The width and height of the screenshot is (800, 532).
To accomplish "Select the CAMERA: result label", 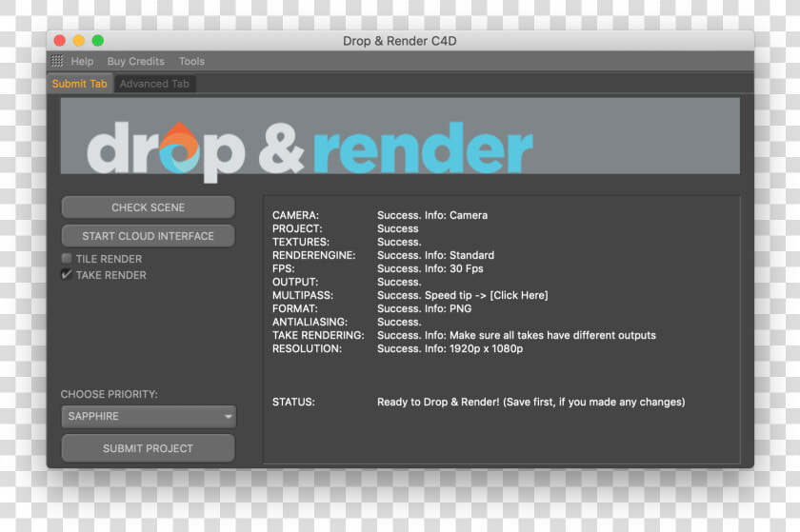I will pos(295,215).
